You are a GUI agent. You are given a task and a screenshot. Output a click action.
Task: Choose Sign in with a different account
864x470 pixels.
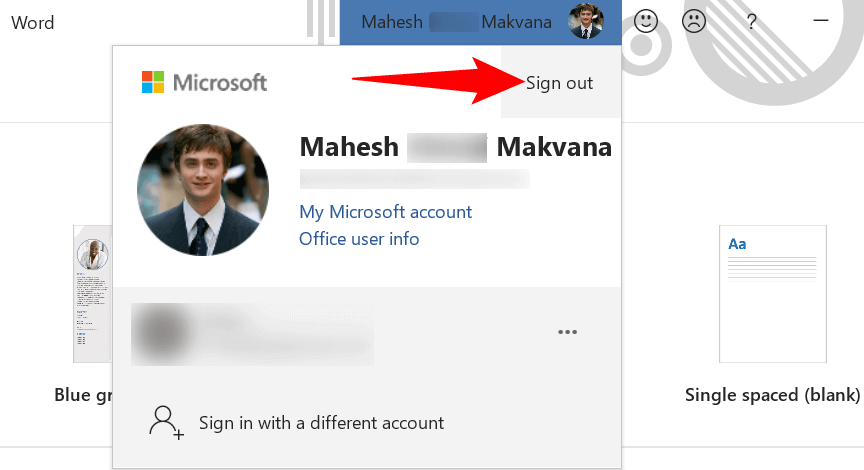coord(321,423)
